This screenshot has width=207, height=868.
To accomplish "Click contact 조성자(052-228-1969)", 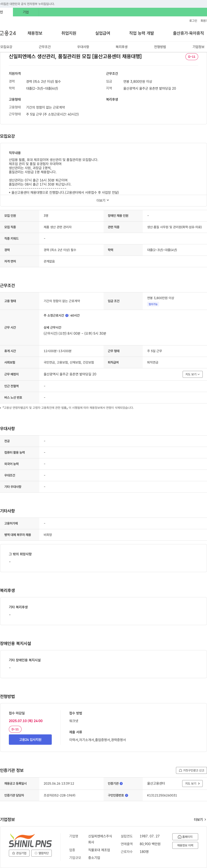I will coord(59,795).
